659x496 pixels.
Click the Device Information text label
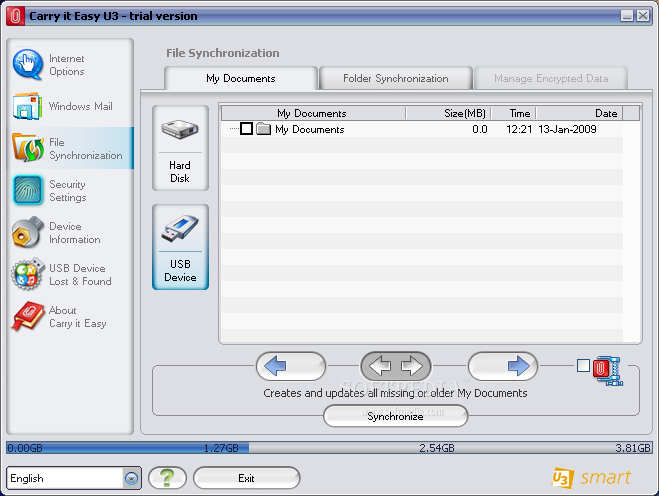click(x=75, y=233)
